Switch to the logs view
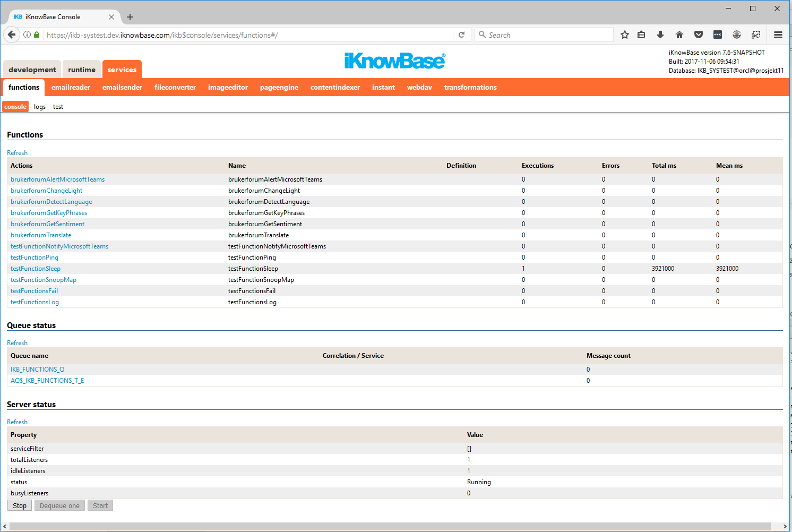 40,107
